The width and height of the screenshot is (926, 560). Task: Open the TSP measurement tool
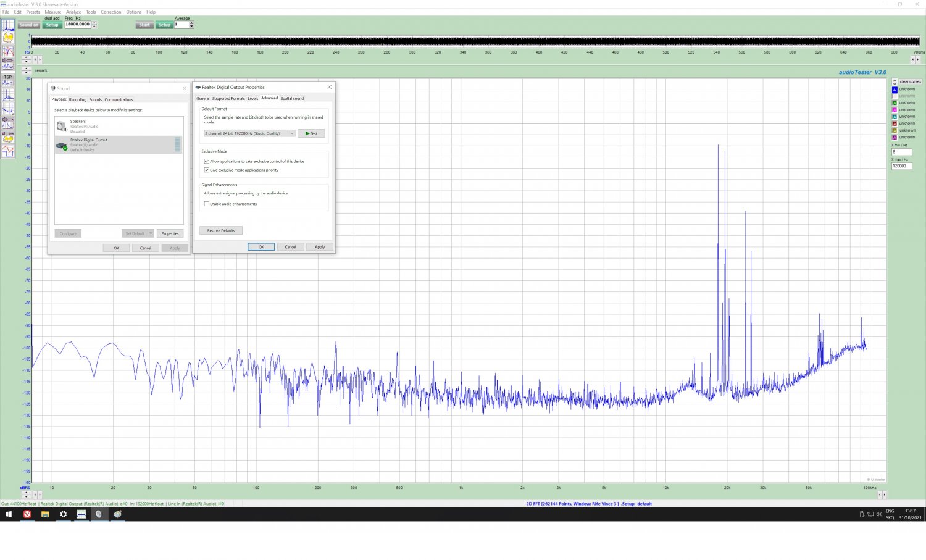pos(8,80)
